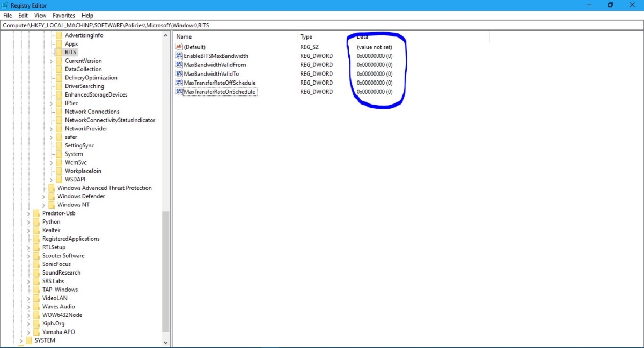Click the VideoLAN folder icon
Viewport: 644px width, 348px height.
(x=35, y=298)
